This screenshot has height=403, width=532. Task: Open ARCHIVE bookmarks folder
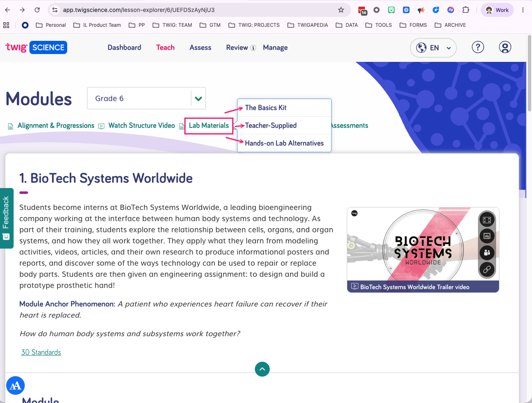[450, 25]
